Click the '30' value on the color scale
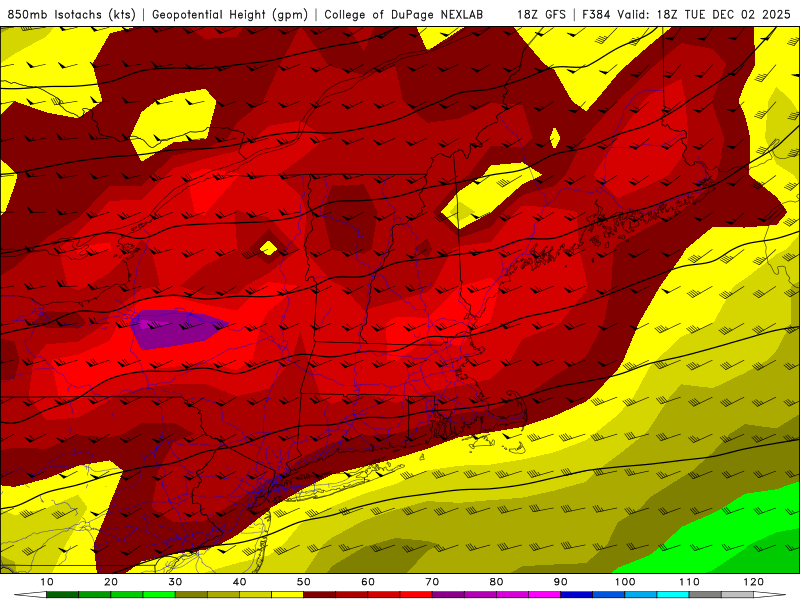800x600 pixels. pos(175,582)
